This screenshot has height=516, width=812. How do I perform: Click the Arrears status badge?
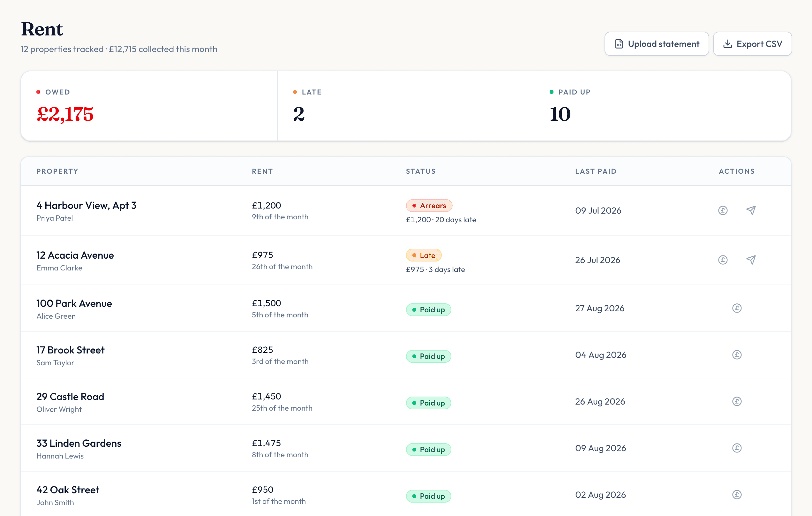429,206
